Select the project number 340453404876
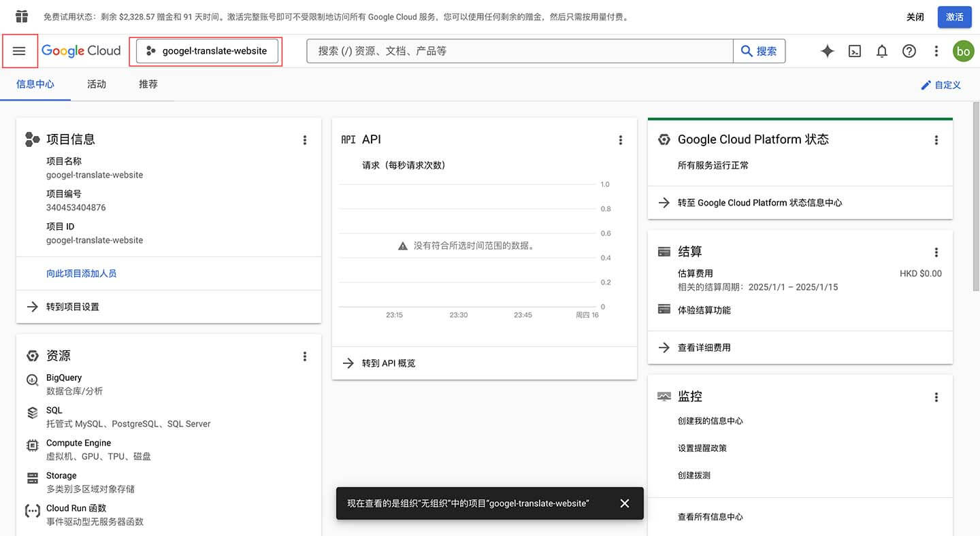The image size is (980, 536). tap(76, 207)
